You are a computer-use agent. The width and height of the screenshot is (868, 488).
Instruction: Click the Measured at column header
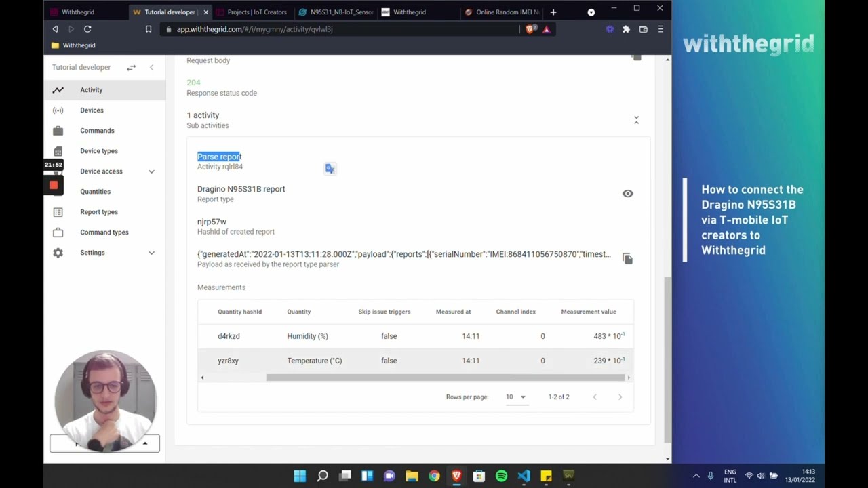point(453,312)
